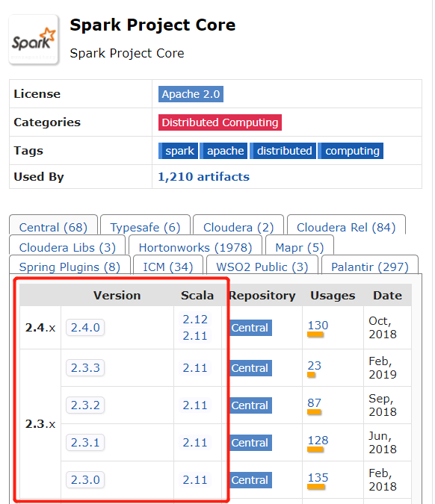Click the Spark logo image
This screenshot has height=504, width=435.
click(34, 40)
